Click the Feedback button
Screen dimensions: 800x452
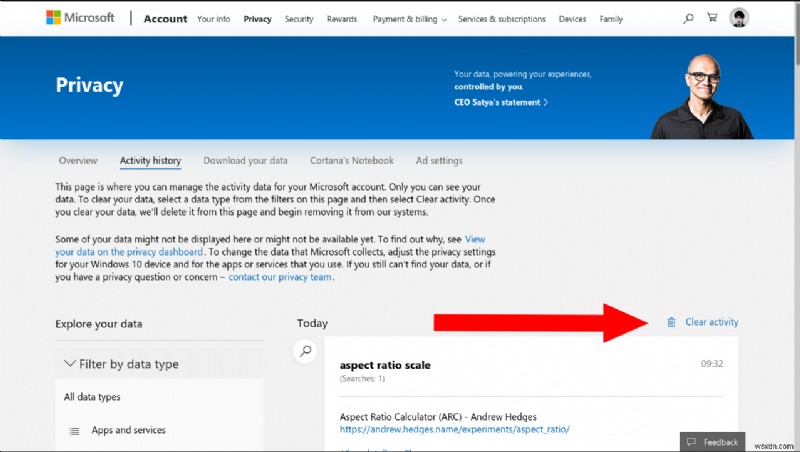point(712,442)
